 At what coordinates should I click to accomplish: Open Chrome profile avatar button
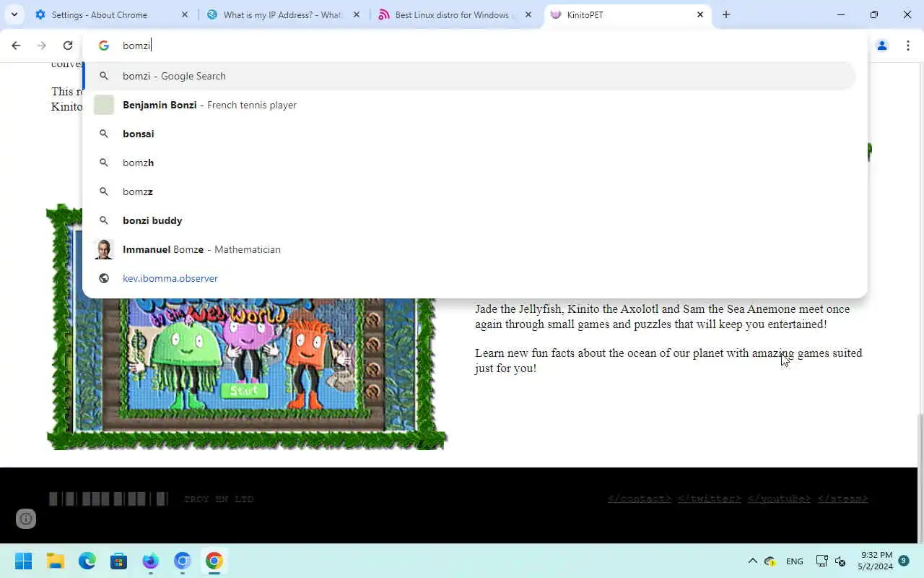882,46
